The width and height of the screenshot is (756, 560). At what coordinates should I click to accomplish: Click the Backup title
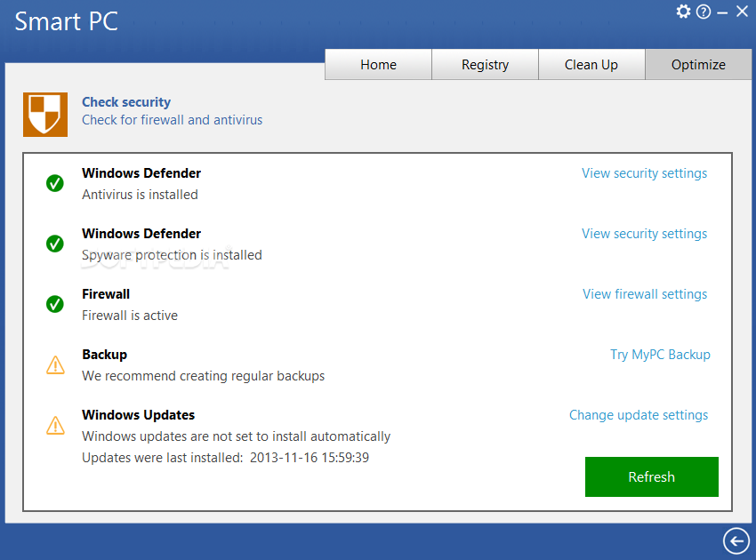click(105, 355)
